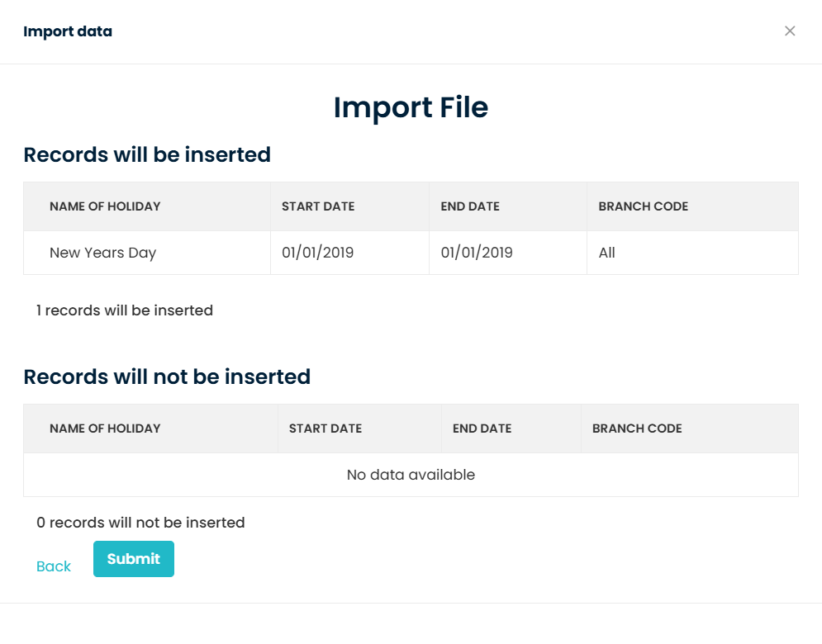Click the 'Records will not be inserted' heading
822x644 pixels.
click(167, 376)
